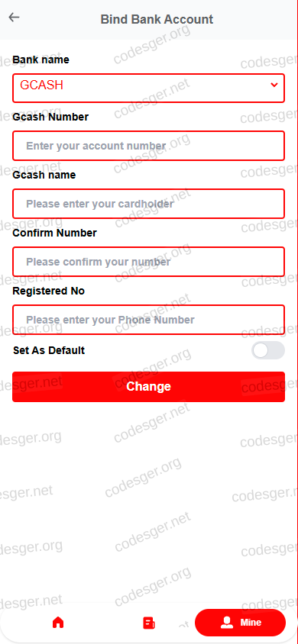The image size is (298, 644).
Task: Click the Bank name label
Action: 40,60
